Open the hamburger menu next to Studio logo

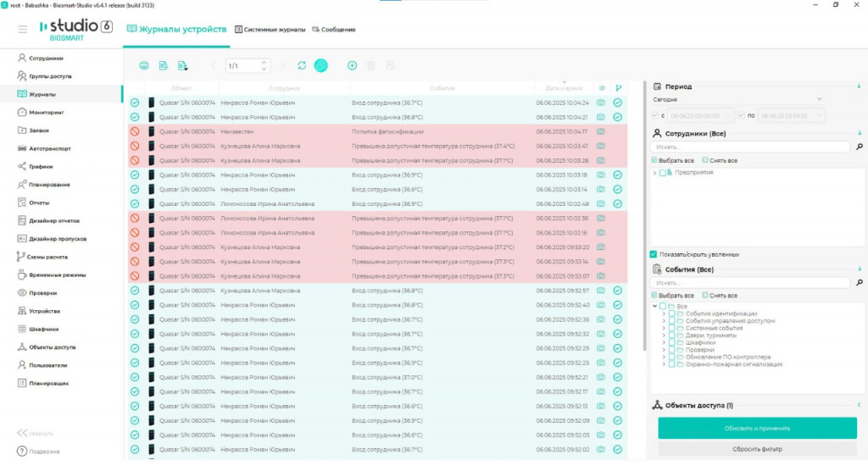(23, 30)
